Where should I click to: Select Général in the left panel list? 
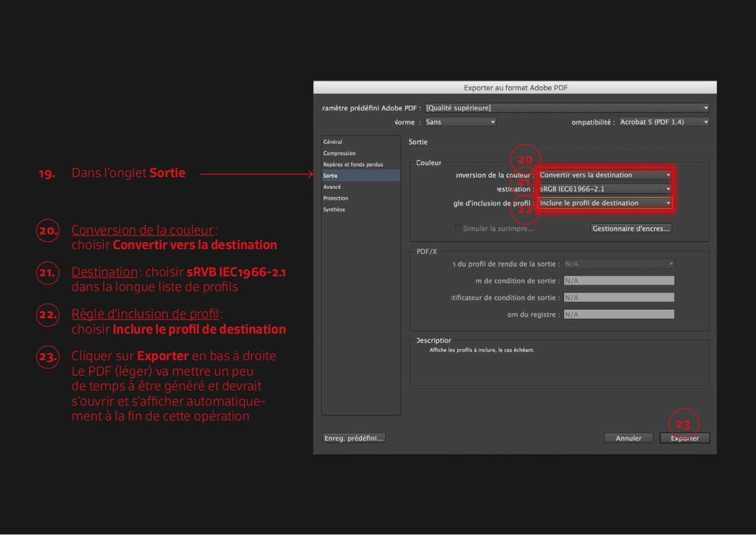pos(333,142)
